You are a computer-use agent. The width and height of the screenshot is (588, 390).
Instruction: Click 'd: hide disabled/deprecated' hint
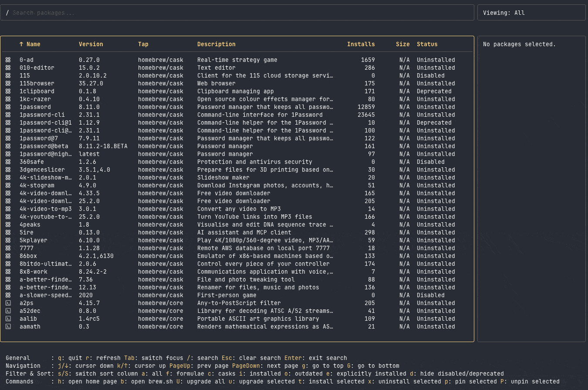coord(457,373)
